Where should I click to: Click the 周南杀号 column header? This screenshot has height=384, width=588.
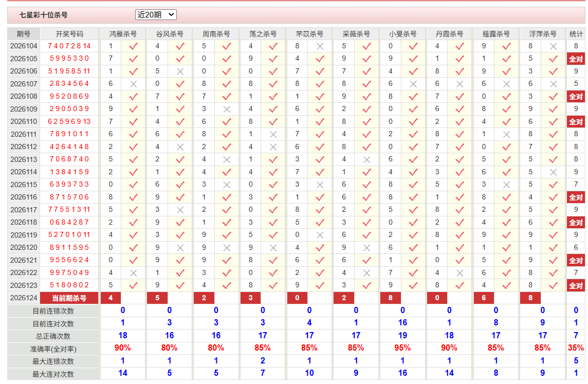point(216,34)
